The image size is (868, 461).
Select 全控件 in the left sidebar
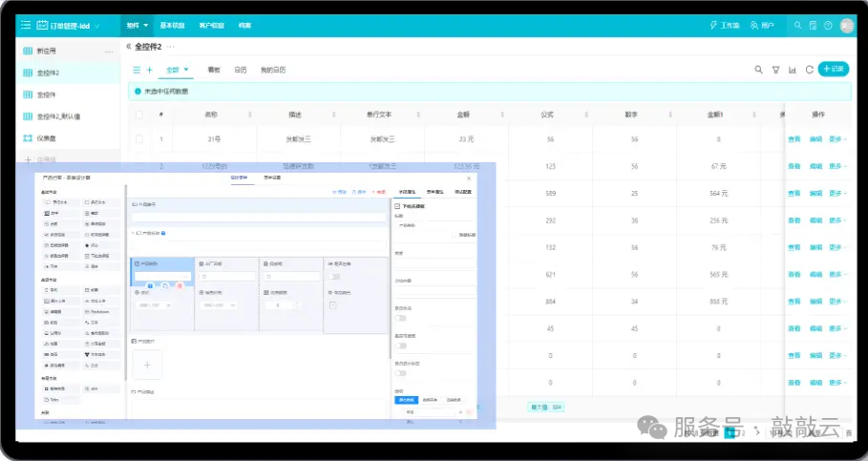(x=68, y=94)
